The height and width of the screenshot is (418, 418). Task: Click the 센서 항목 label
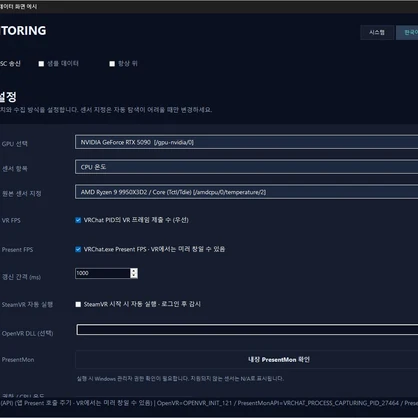pos(15,169)
